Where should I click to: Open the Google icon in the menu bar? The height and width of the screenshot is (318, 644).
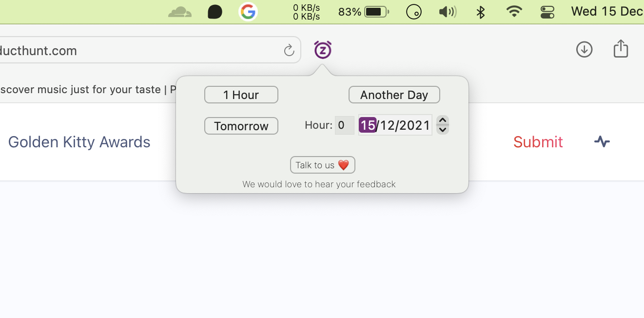click(x=249, y=12)
